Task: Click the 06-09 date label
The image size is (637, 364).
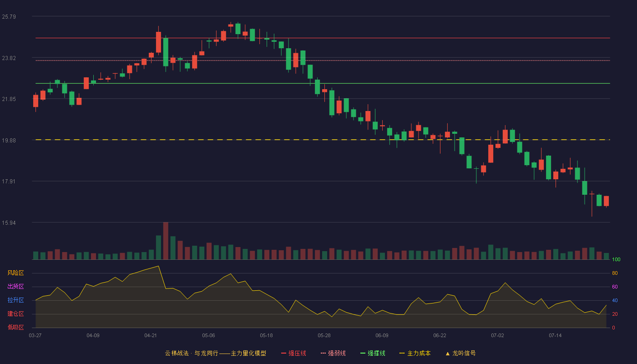Action: coord(382,335)
